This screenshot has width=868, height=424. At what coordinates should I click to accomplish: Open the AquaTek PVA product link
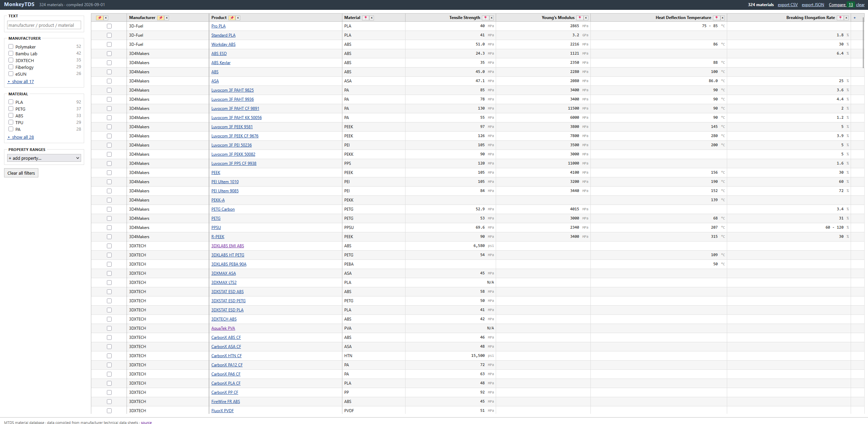(x=223, y=328)
